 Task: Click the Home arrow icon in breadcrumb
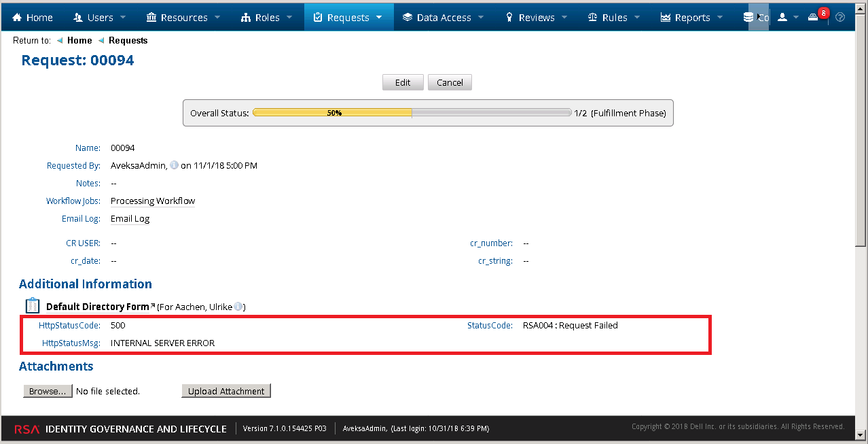[60, 41]
